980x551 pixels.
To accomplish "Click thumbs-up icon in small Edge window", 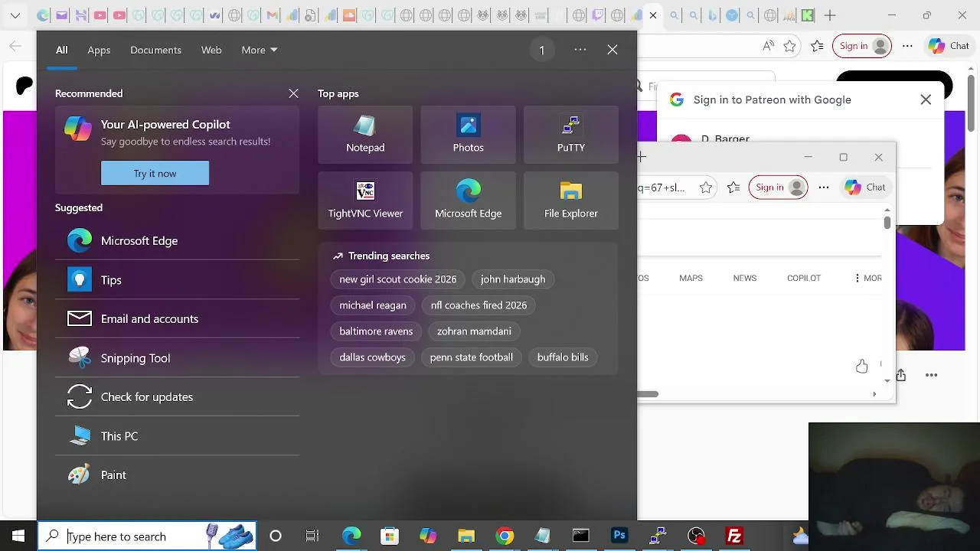I will 862,367.
